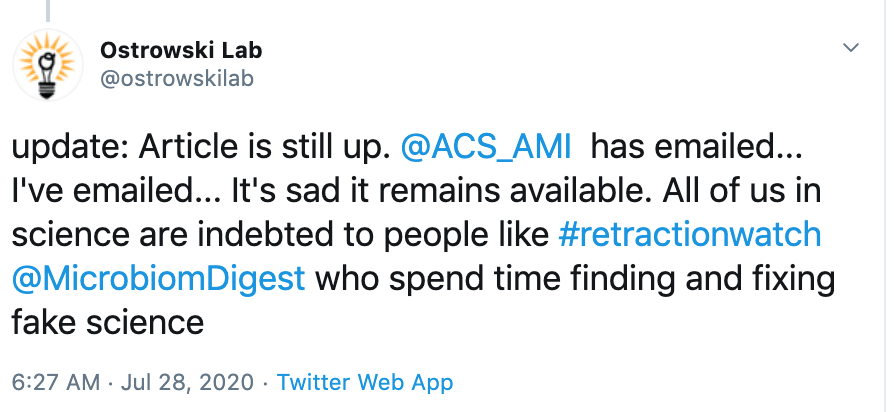
Task: Click the 6:27 AM timestamp
Action: 56,382
